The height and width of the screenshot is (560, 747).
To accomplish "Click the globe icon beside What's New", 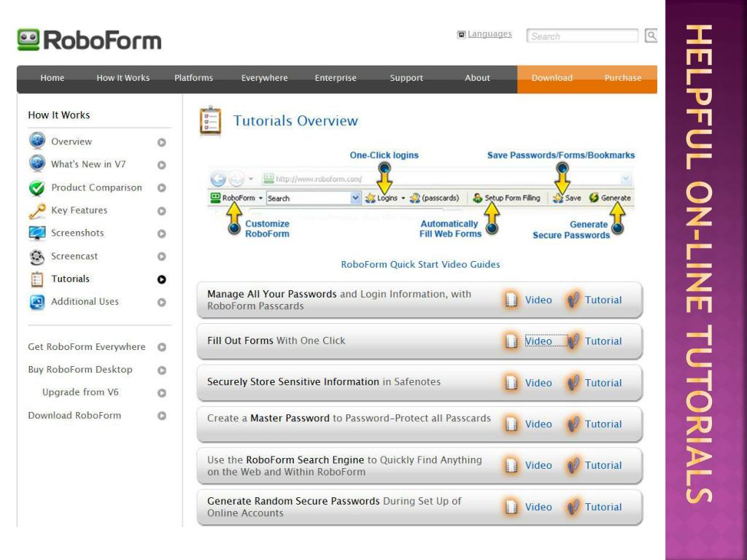I will click(x=37, y=163).
